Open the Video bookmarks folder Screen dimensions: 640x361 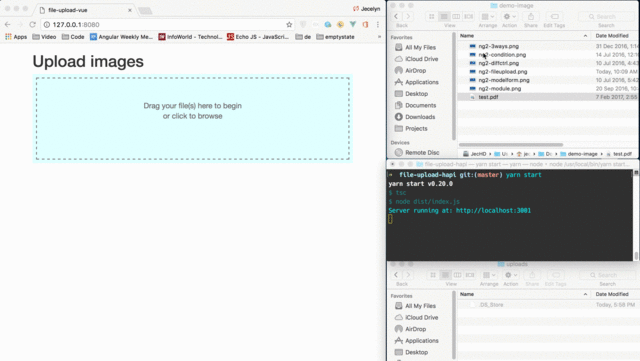(44, 37)
